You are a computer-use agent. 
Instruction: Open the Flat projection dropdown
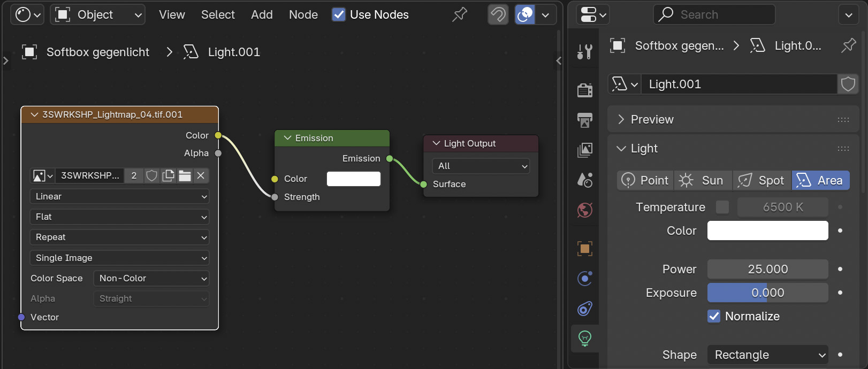[x=119, y=217]
